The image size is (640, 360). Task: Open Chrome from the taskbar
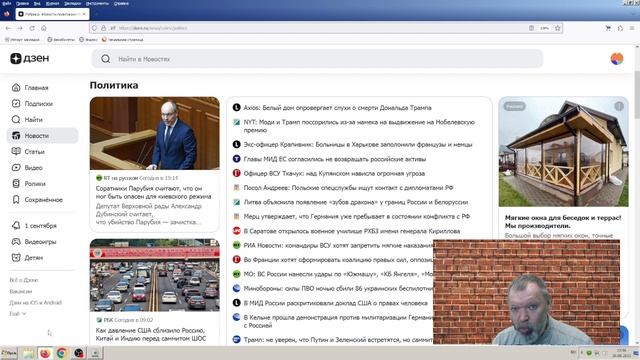[62, 353]
